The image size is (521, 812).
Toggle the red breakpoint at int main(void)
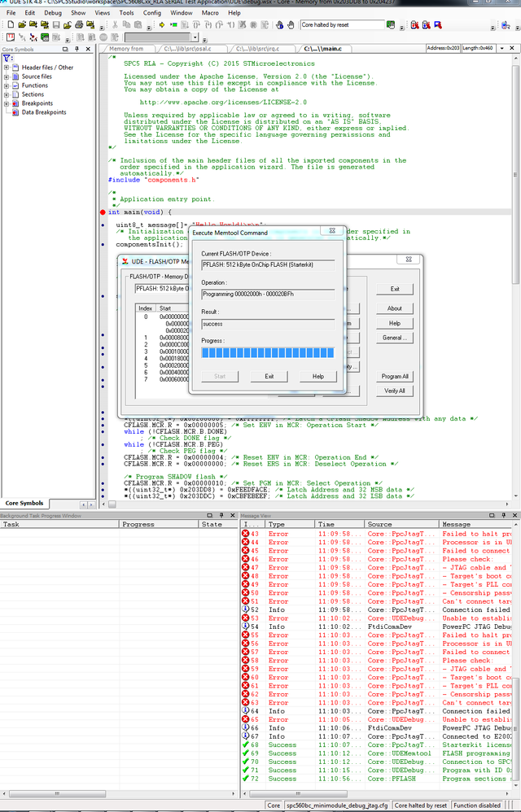(103, 212)
